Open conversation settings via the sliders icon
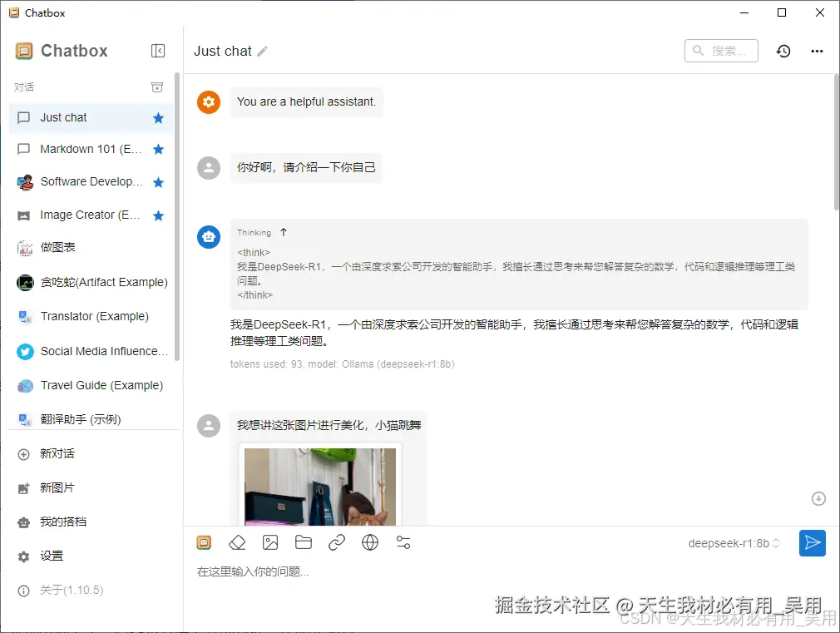 [403, 542]
